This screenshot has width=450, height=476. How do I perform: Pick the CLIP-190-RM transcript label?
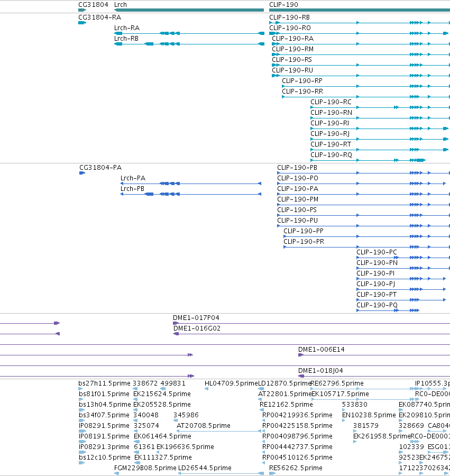[x=293, y=49]
